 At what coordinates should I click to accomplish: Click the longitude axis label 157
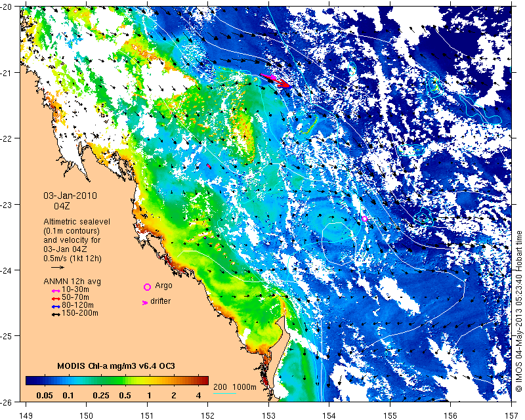point(512,415)
